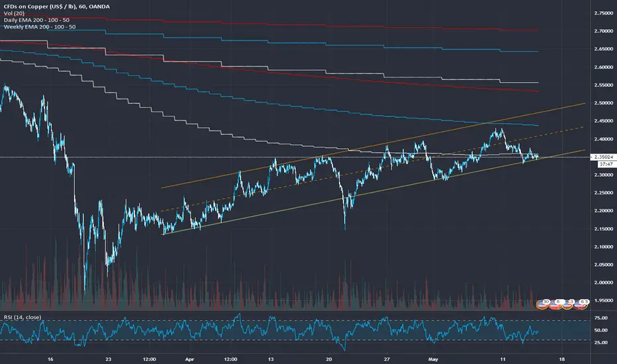Viewport: 617px width, 364px height.
Task: Click the current price label 2.35024
Action: (604, 157)
